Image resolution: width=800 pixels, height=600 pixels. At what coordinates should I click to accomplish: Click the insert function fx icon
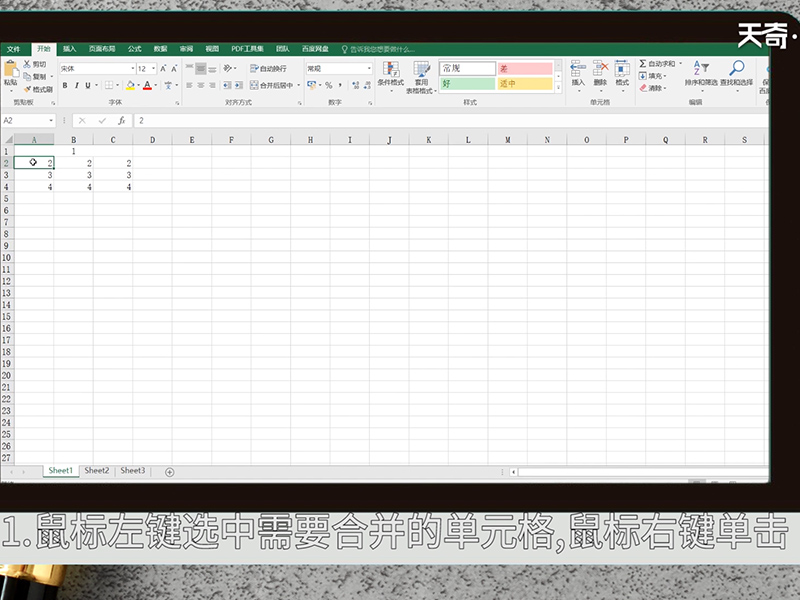pos(121,120)
